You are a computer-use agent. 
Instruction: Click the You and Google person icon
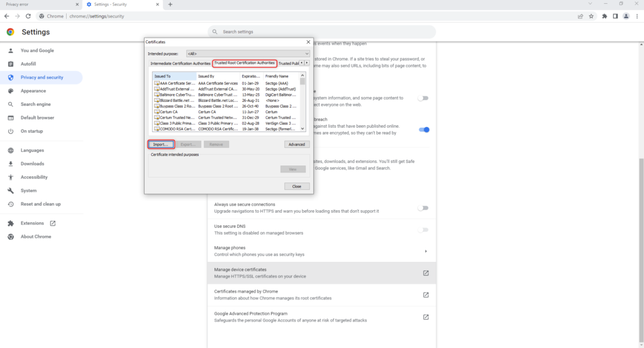(x=11, y=50)
